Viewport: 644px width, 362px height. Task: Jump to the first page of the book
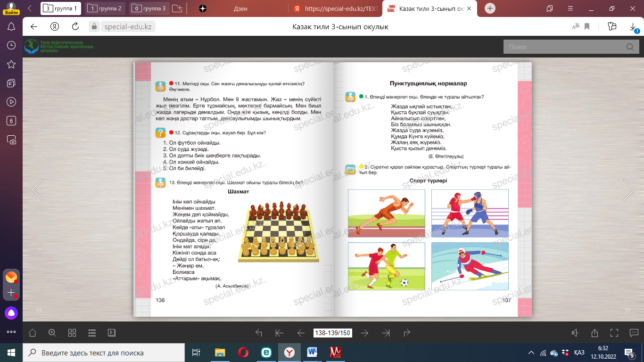click(280, 333)
